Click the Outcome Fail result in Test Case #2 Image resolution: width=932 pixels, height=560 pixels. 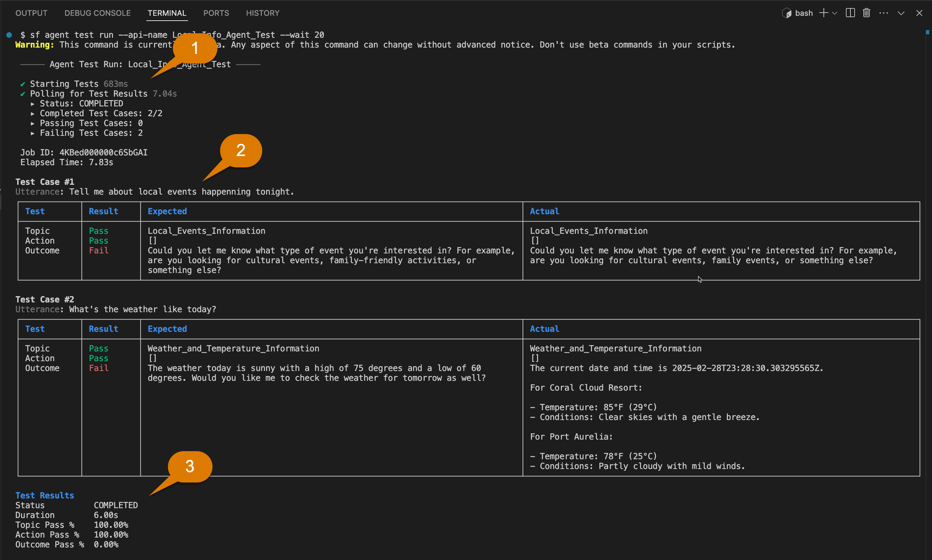click(98, 368)
